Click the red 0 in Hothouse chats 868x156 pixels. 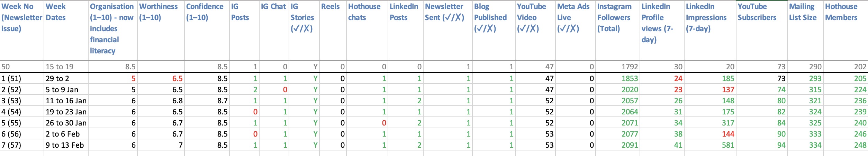pyautogui.click(x=367, y=123)
